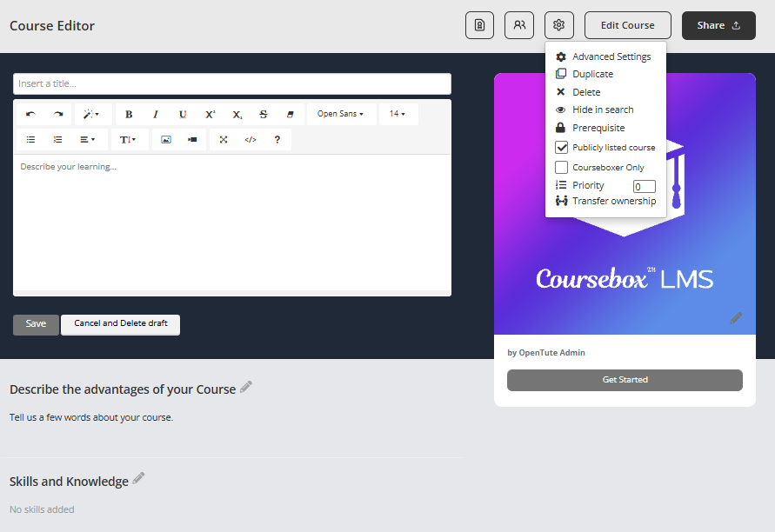This screenshot has width=775, height=532.
Task: Apply superscript formatting
Action: (x=210, y=114)
